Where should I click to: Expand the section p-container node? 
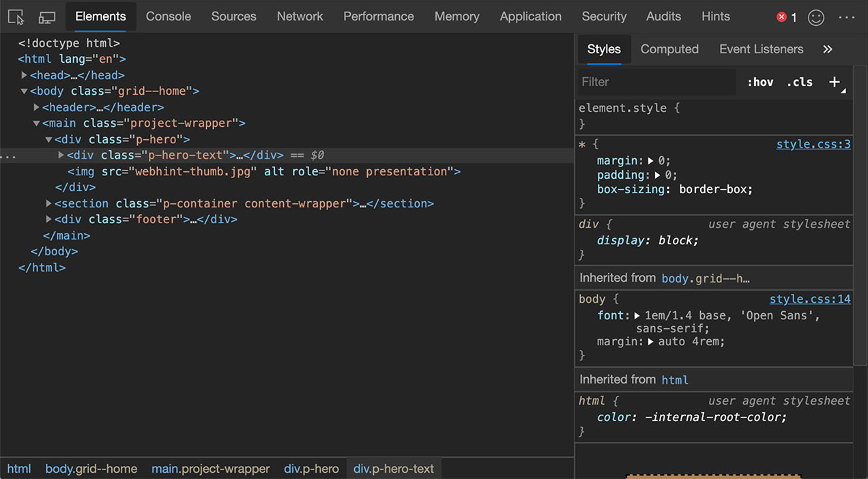tap(49, 203)
